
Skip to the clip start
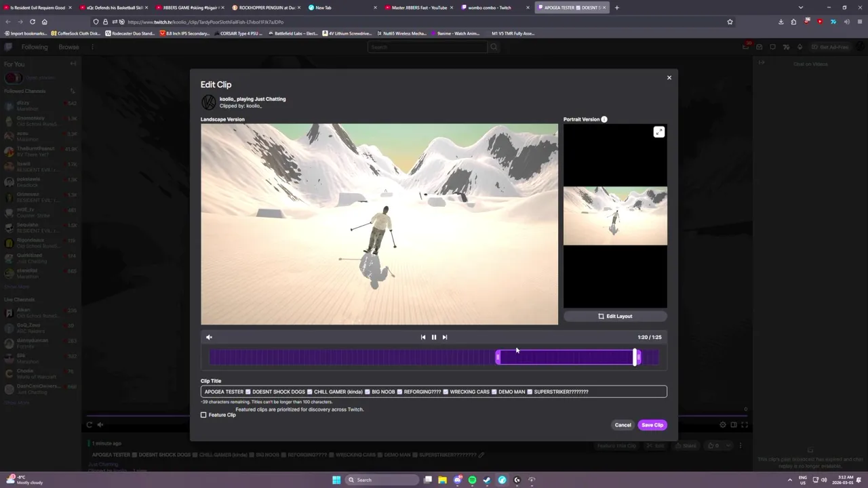[423, 337]
